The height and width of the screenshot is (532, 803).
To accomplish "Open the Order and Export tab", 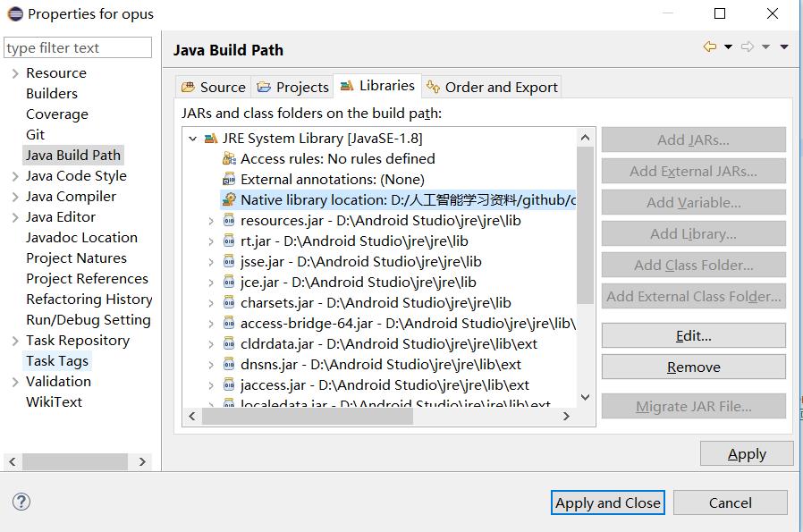I will point(492,87).
